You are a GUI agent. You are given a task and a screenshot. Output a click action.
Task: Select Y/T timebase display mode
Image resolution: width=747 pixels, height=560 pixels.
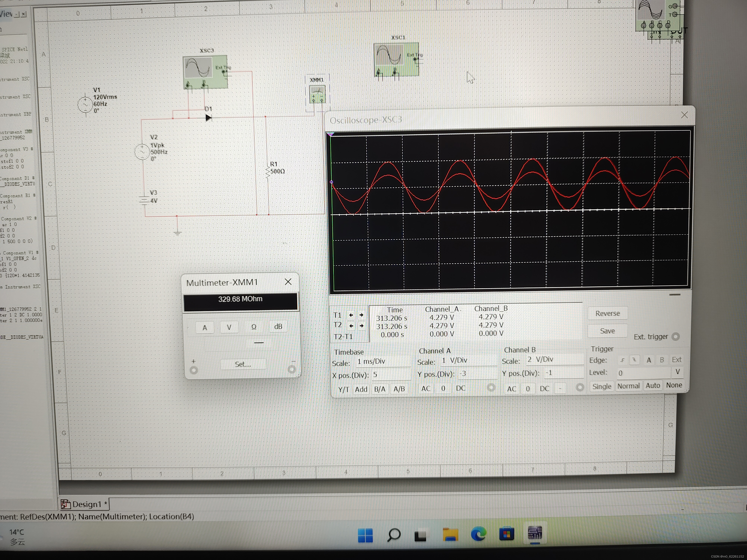pos(344,390)
